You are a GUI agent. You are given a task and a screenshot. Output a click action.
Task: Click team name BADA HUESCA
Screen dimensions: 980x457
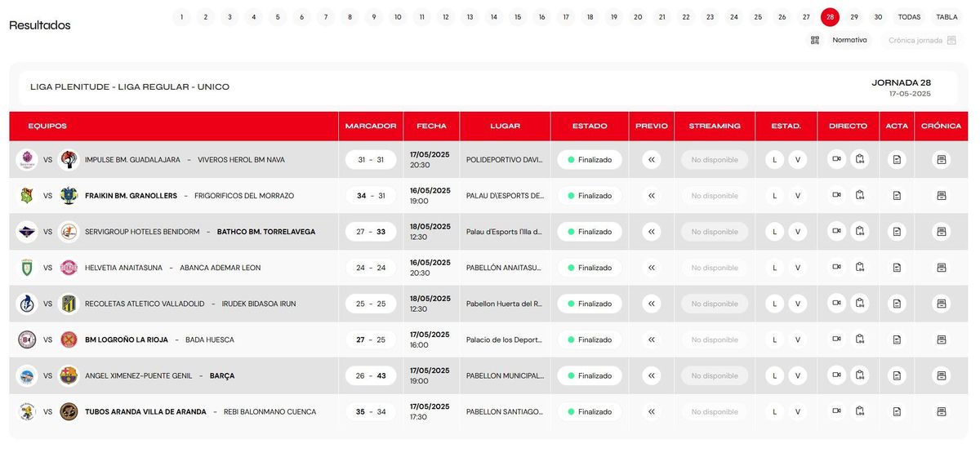[210, 339]
